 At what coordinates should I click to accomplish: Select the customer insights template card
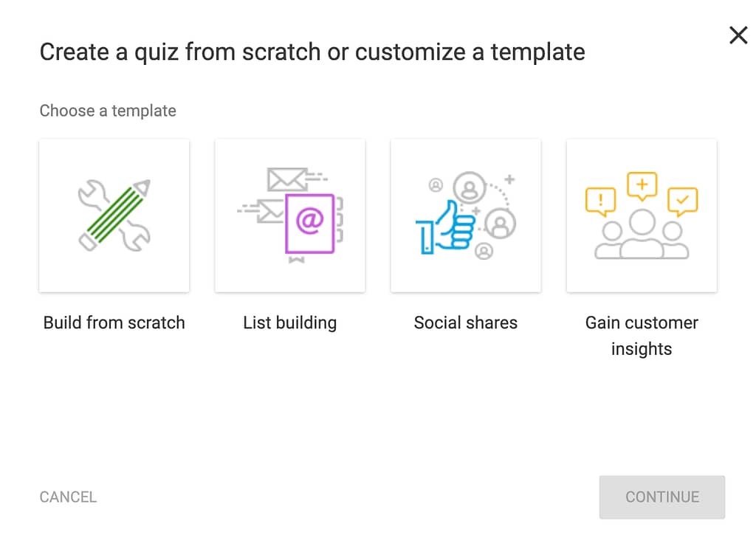(642, 215)
